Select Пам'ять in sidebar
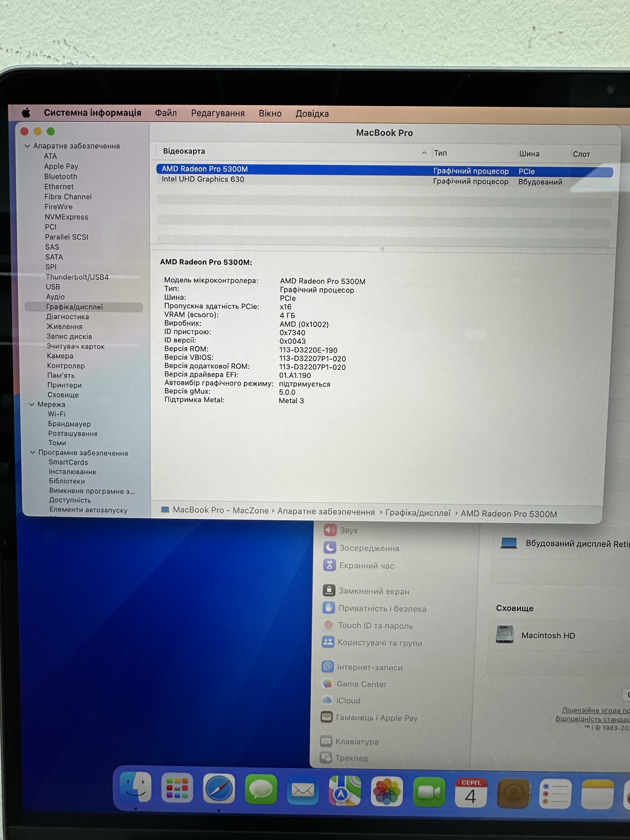630x840 pixels. [61, 375]
